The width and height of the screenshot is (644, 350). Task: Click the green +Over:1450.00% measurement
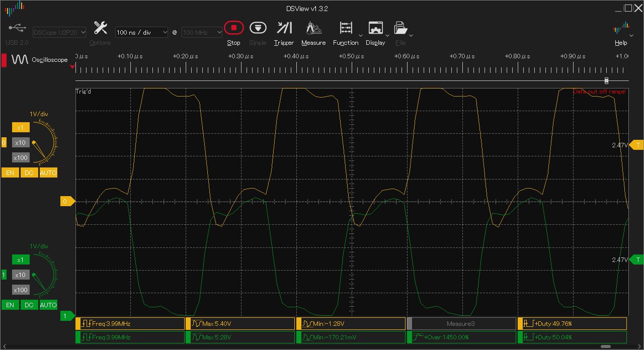pos(461,337)
